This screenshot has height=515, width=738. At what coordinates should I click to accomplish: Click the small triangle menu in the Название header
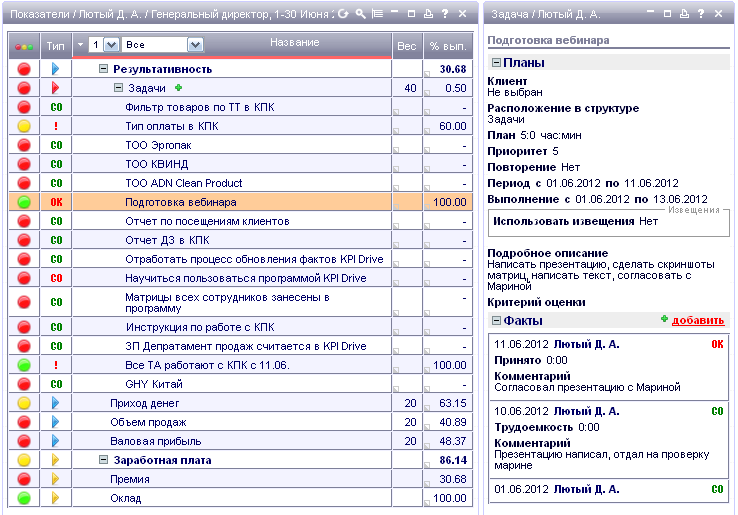[x=80, y=45]
